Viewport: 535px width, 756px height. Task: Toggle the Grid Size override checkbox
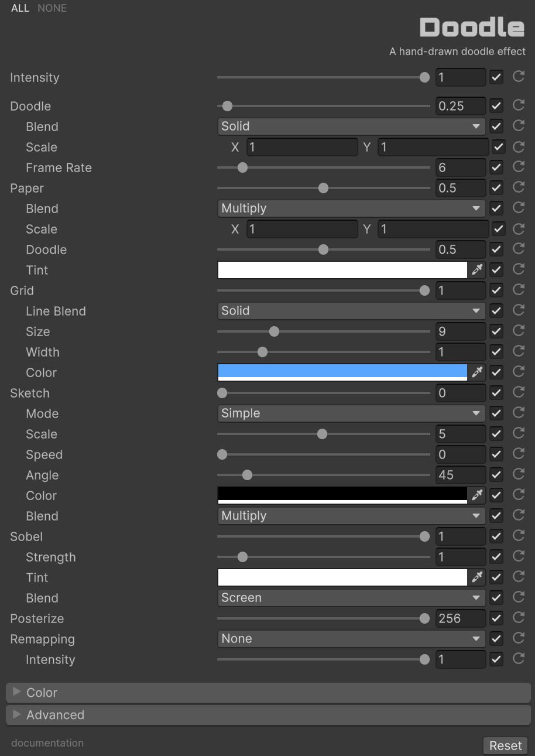(x=496, y=331)
